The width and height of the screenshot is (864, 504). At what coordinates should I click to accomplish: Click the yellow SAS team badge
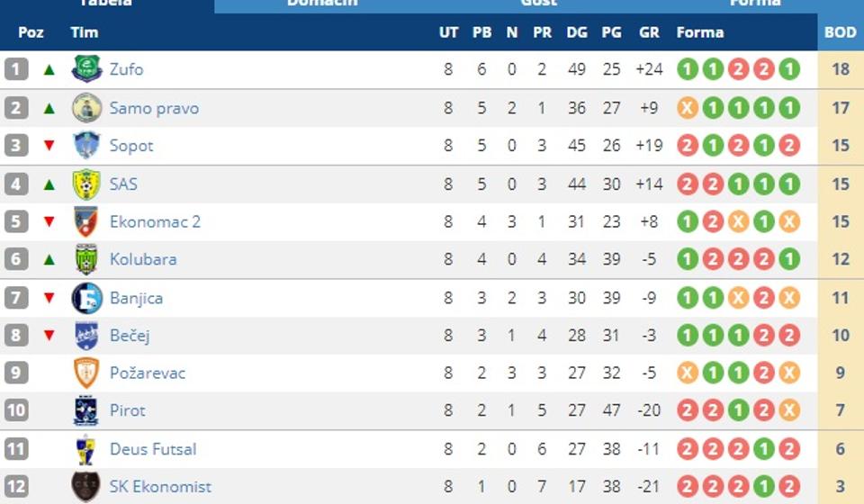(86, 184)
